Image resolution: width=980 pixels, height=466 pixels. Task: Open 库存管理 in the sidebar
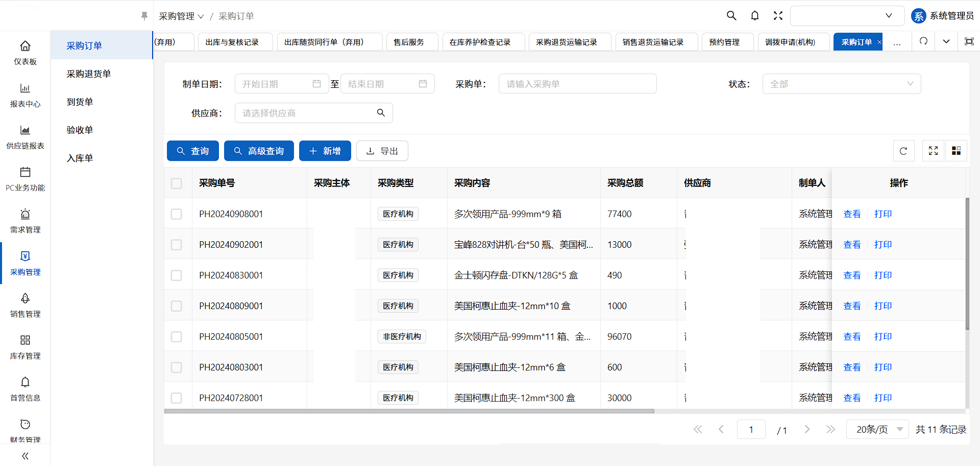(25, 346)
